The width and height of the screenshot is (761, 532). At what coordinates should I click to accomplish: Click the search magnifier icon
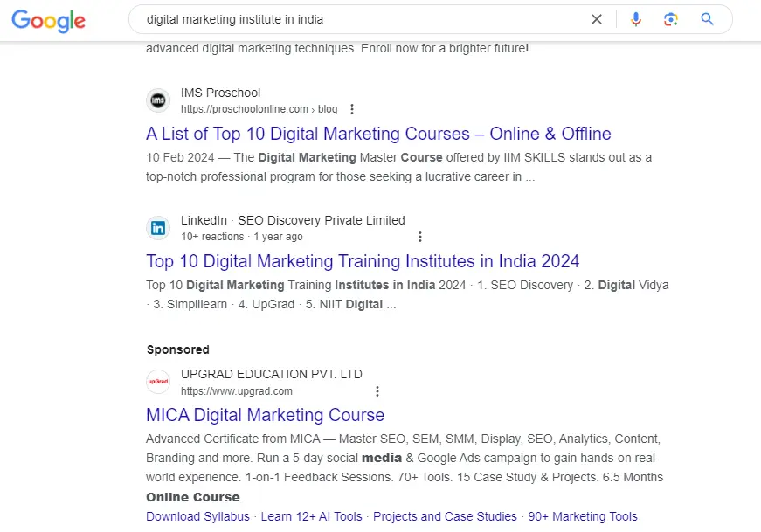(707, 18)
